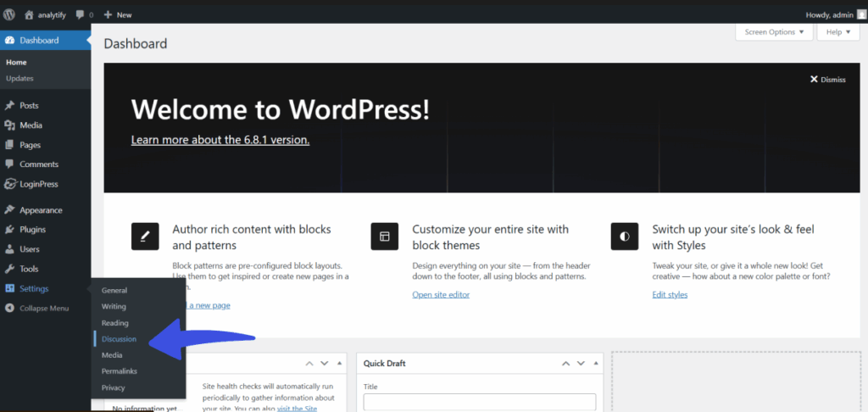The width and height of the screenshot is (868, 412).
Task: Click the add a new page link
Action: 208,305
